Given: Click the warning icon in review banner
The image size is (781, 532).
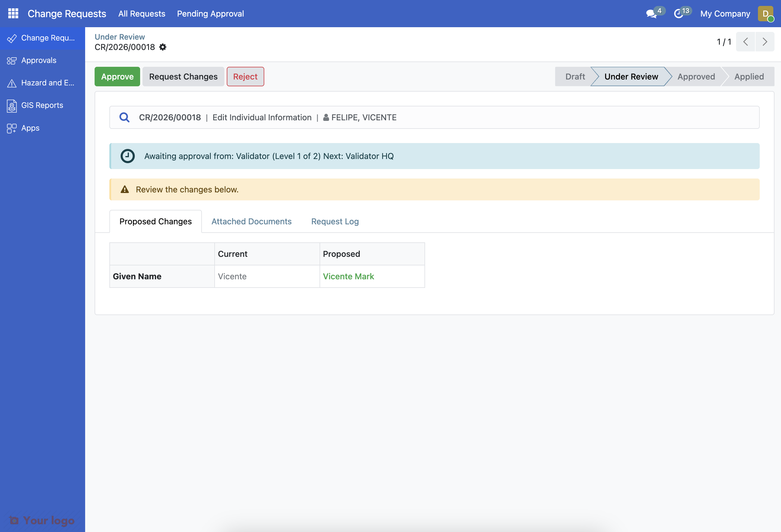Looking at the screenshot, I should [125, 189].
